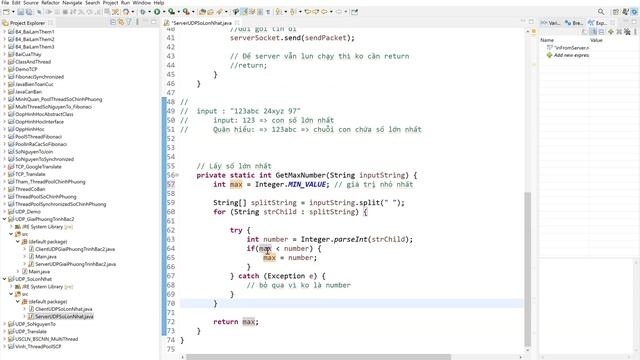Click the editor vertical scrollbar thumb
The width and height of the screenshot is (640, 360).
click(x=527, y=269)
